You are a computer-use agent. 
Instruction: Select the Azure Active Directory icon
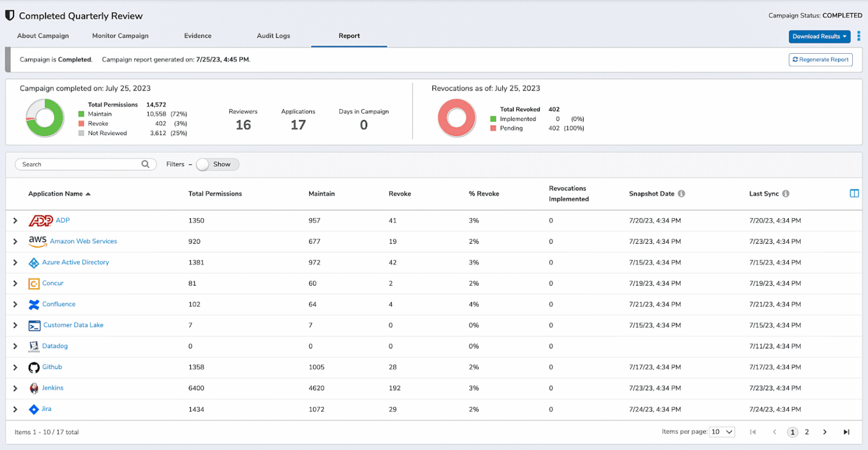point(34,262)
